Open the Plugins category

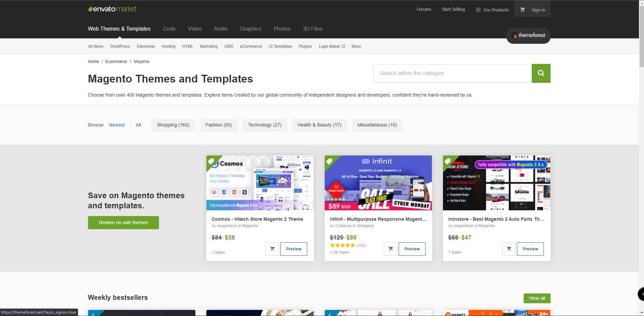(x=305, y=46)
